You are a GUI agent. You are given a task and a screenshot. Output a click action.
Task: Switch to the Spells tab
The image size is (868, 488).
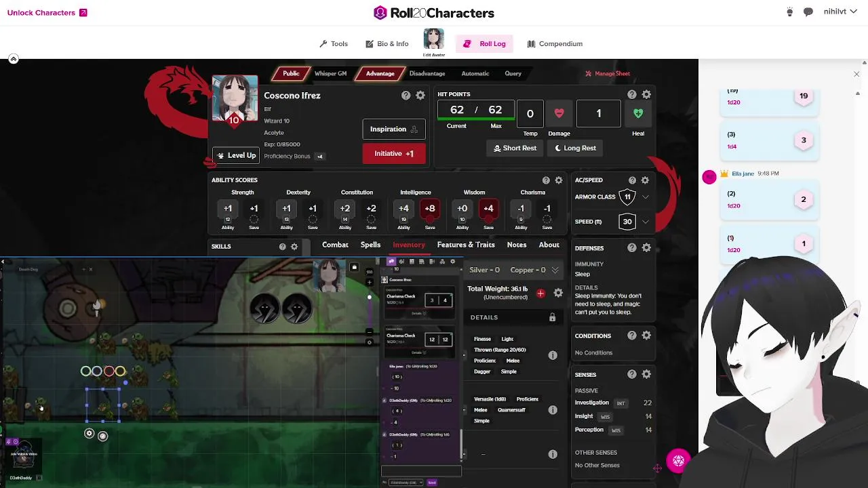click(x=370, y=245)
